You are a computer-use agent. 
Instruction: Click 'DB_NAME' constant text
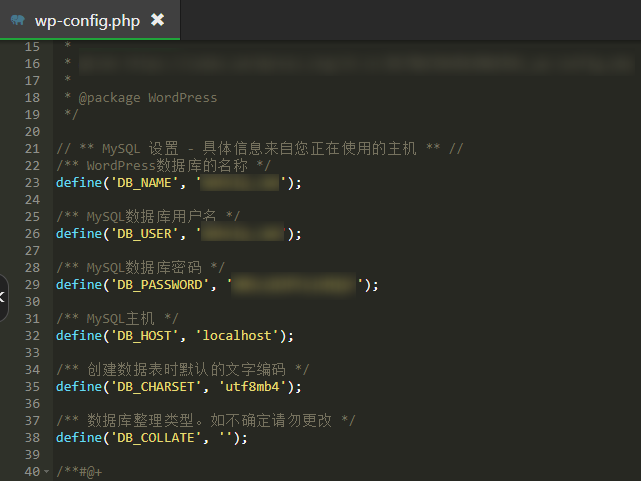point(144,183)
